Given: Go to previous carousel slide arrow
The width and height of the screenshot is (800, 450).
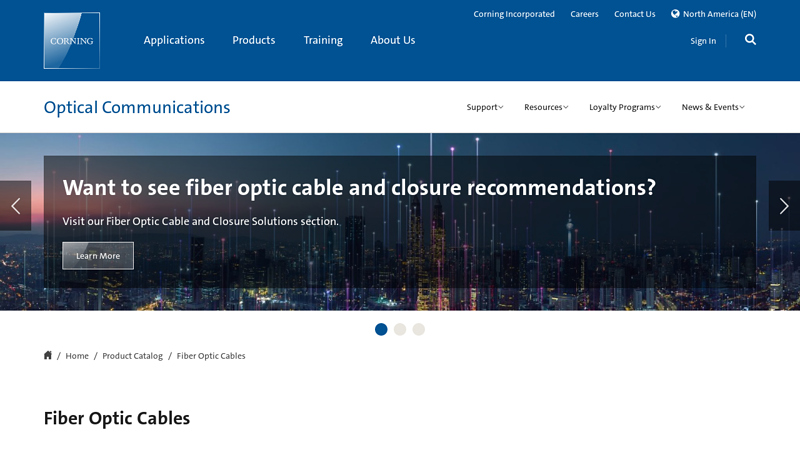Looking at the screenshot, I should click(x=15, y=206).
